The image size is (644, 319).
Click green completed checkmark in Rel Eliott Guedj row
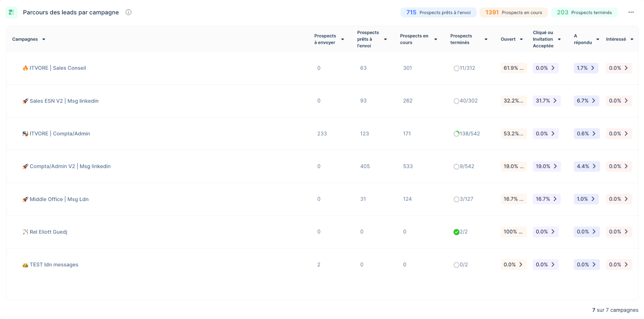point(456,232)
